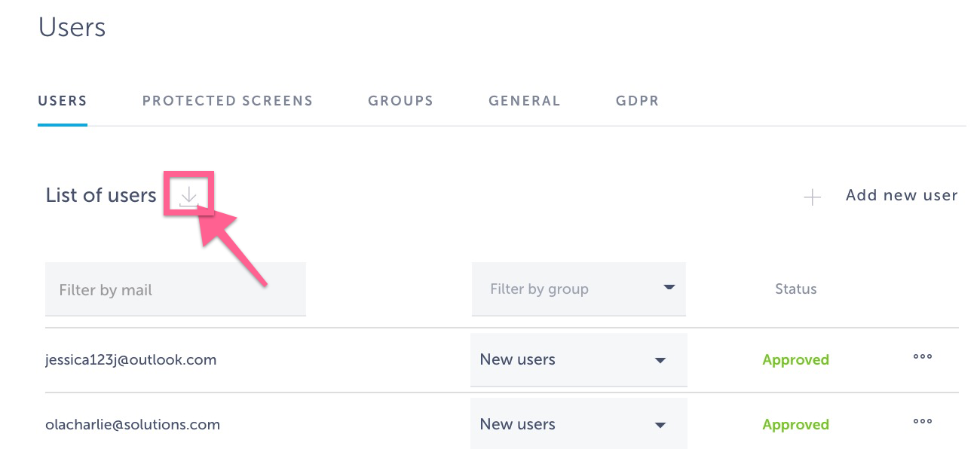This screenshot has height=449, width=980.
Task: Switch to the PROTECTED SCREENS tab
Action: click(227, 100)
